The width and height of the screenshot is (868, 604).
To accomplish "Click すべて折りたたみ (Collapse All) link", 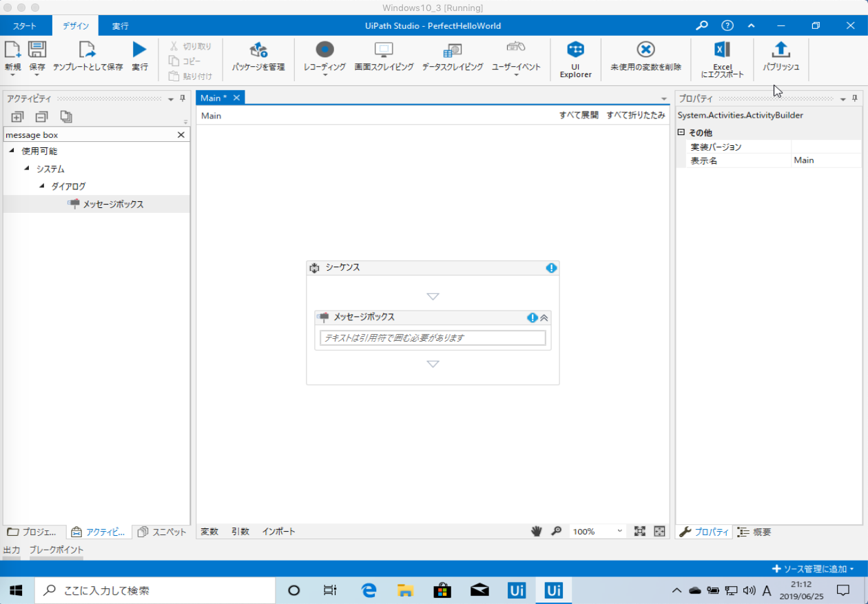I will pyautogui.click(x=635, y=116).
